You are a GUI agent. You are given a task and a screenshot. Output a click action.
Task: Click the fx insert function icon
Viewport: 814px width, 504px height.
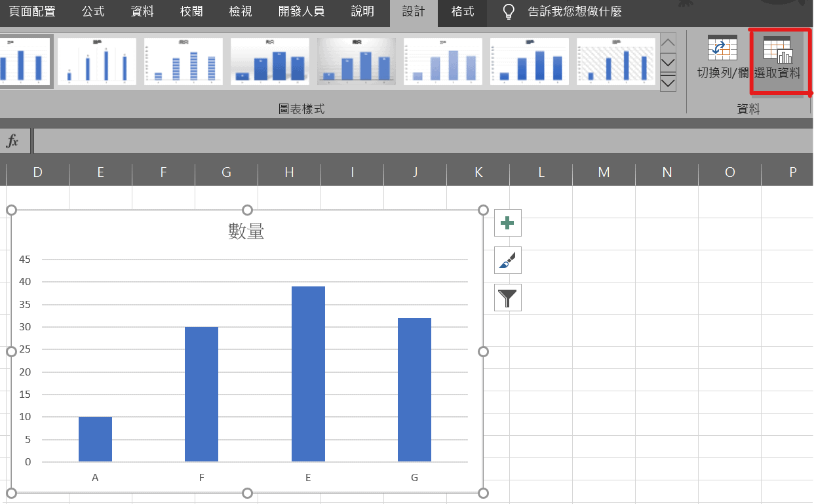pos(14,140)
